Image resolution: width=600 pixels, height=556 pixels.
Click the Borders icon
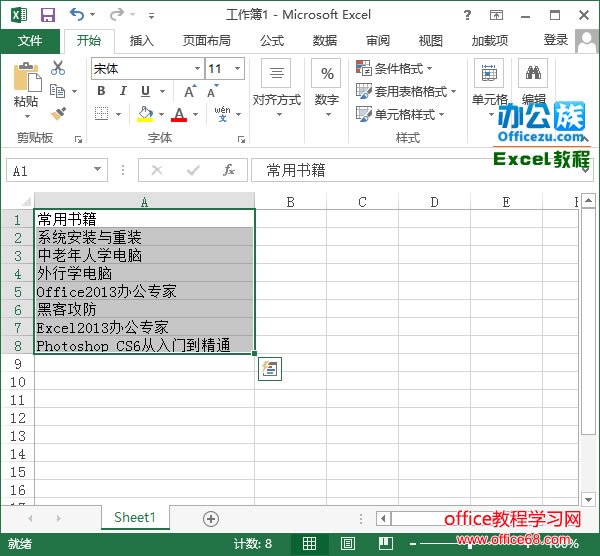(101, 114)
